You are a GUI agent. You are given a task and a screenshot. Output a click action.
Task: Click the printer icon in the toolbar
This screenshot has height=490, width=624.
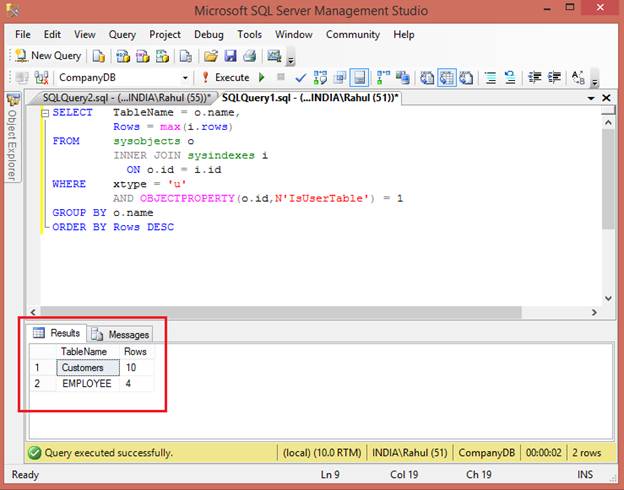click(x=249, y=56)
